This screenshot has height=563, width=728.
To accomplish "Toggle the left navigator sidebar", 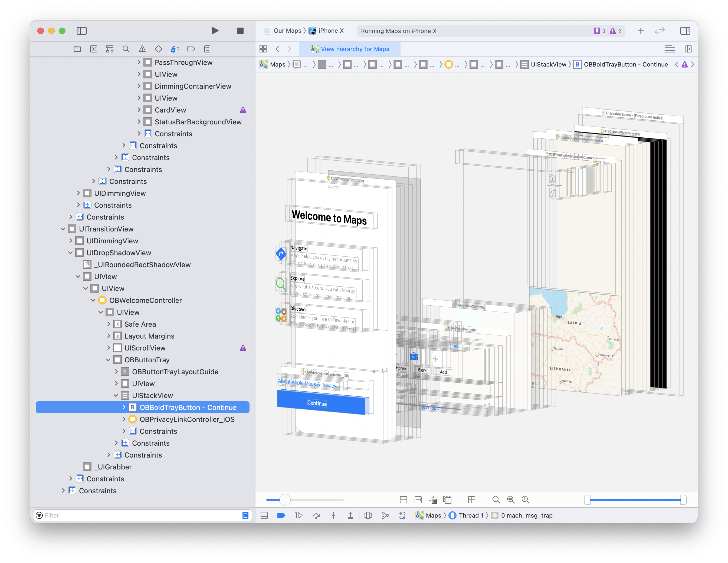I will (82, 31).
